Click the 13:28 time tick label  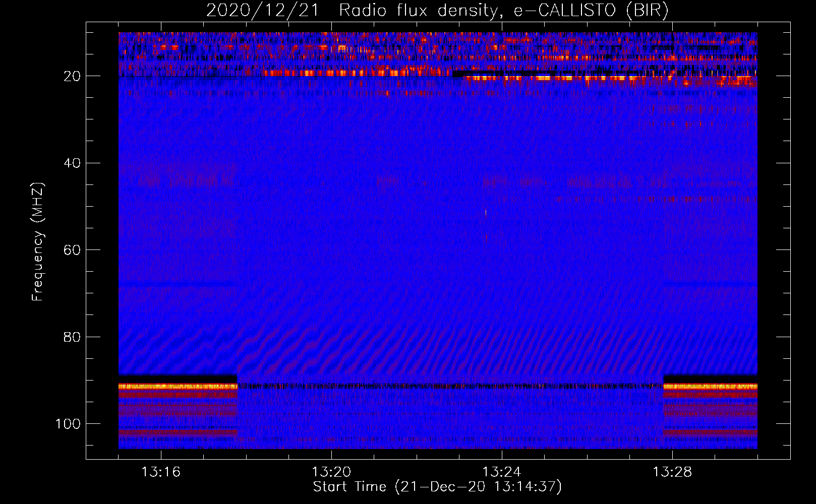click(672, 472)
